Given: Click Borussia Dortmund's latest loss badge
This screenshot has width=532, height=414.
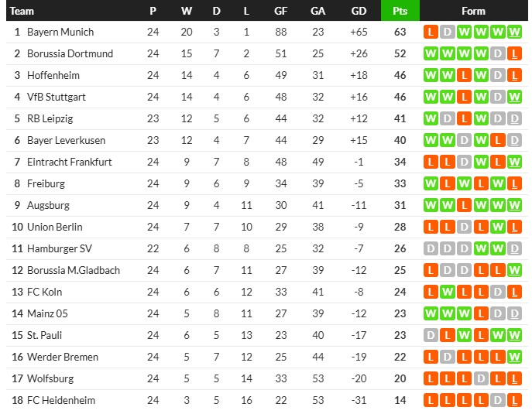Looking at the screenshot, I should (x=516, y=54).
